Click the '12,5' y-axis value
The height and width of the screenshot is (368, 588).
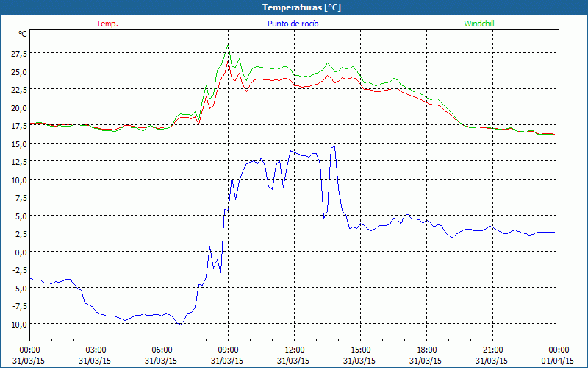(x=20, y=161)
